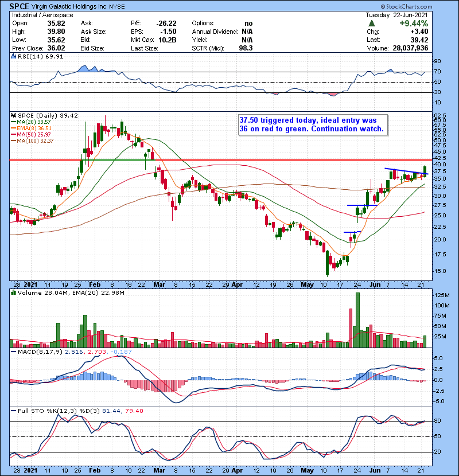459x476 pixels.
Task: Click the Volume 28.04M, EMA(20) legend
Action: click(x=71, y=292)
